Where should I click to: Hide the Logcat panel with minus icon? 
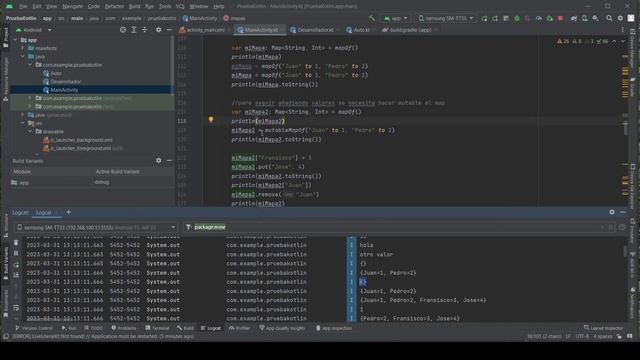(622, 212)
